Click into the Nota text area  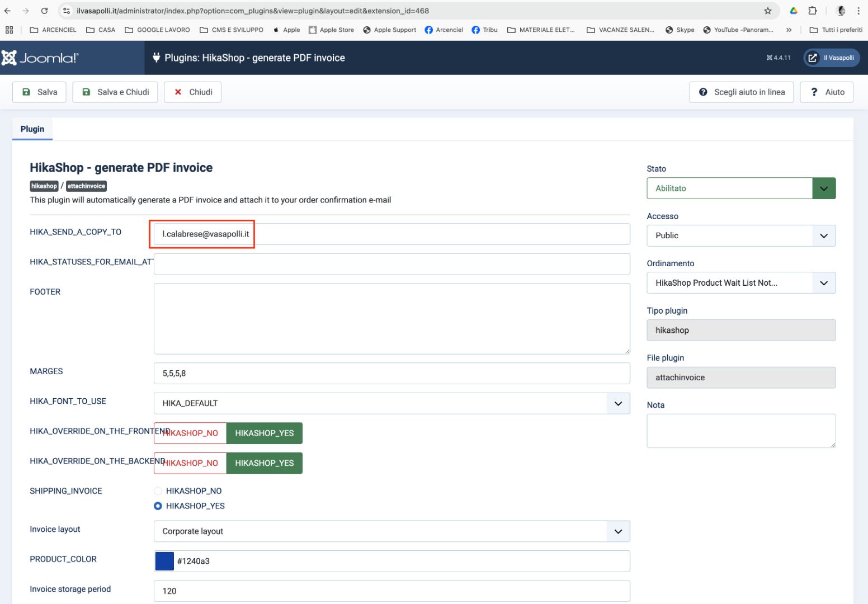(741, 431)
